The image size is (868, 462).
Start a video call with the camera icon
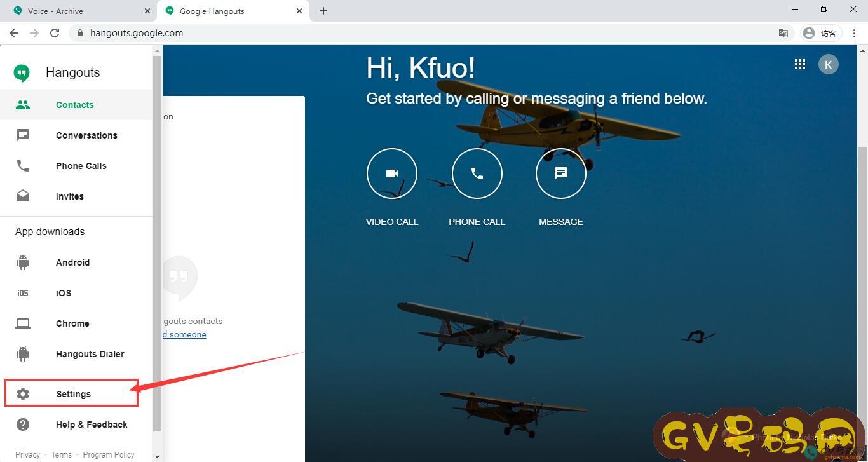tap(392, 173)
